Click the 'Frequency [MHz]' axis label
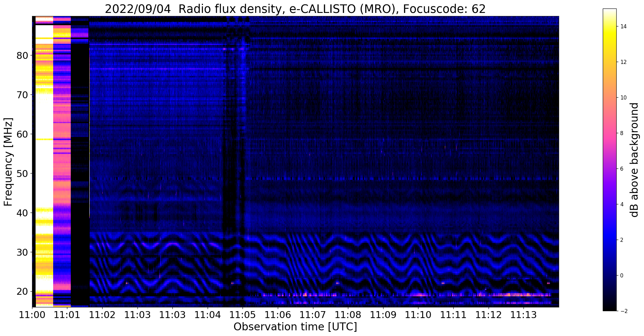This screenshot has width=644, height=336. coord(8,162)
